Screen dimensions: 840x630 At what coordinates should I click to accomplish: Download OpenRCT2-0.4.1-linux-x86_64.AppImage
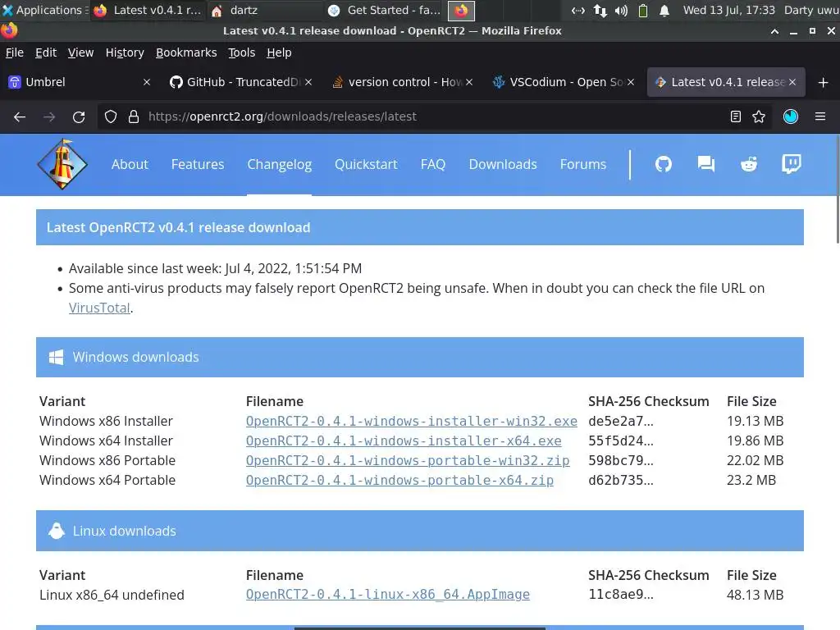tap(388, 595)
